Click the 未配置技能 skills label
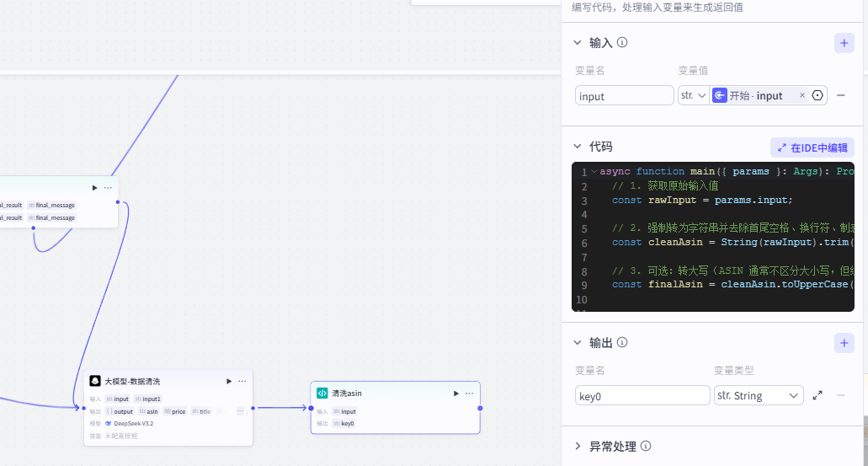Screen dimensions: 868x466 121,436
